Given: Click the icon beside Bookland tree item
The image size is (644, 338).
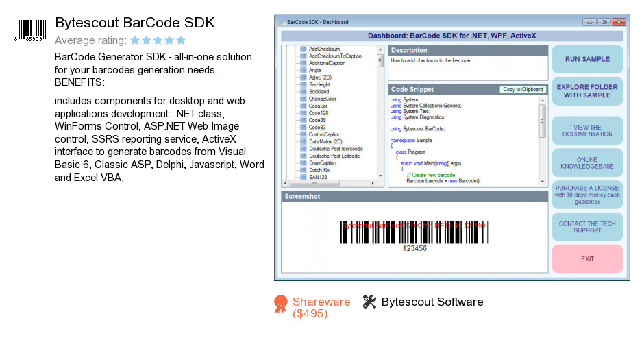Looking at the screenshot, I should point(304,92).
